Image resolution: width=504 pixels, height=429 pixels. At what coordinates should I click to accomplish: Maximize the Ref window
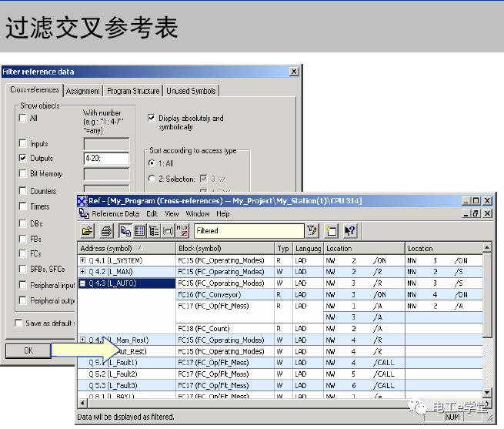[x=476, y=201]
